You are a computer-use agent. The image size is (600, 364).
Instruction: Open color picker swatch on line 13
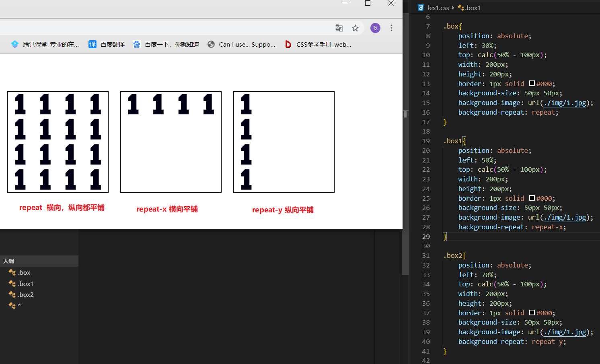532,84
